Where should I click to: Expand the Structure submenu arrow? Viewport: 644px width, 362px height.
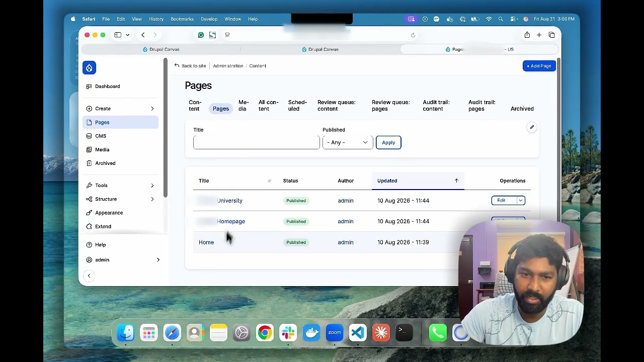click(152, 199)
